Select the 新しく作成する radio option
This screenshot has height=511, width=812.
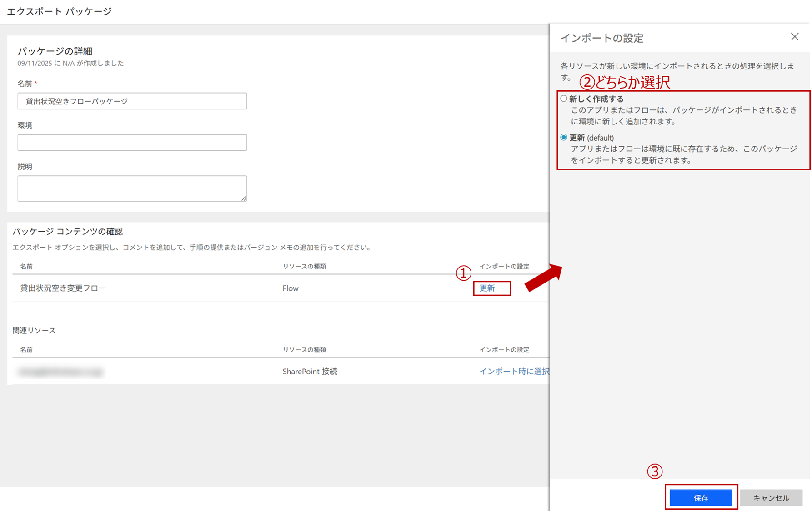click(564, 99)
